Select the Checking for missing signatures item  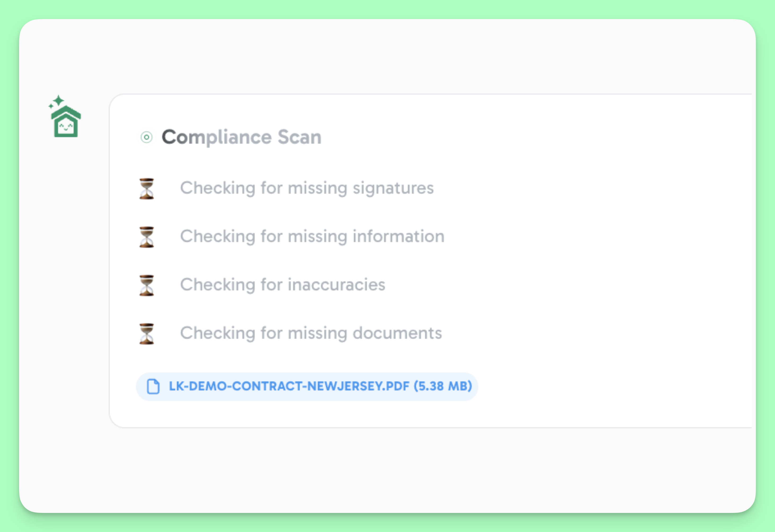[x=307, y=188]
